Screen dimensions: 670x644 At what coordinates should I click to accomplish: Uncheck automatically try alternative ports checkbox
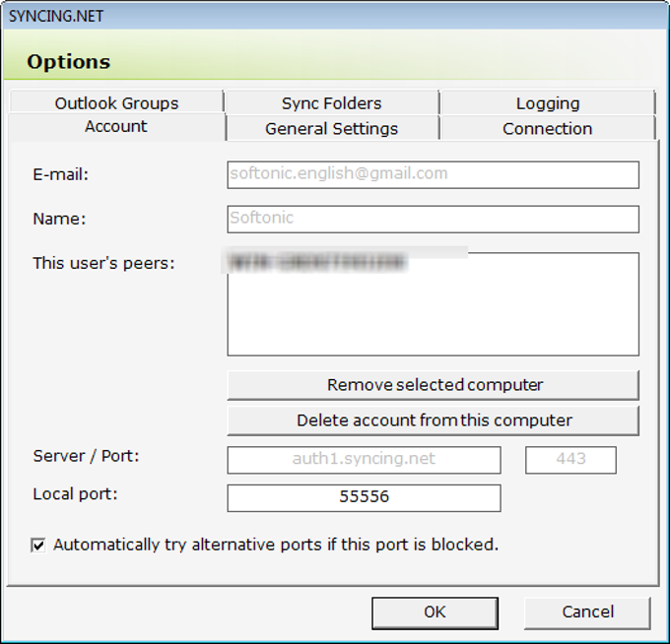point(38,545)
